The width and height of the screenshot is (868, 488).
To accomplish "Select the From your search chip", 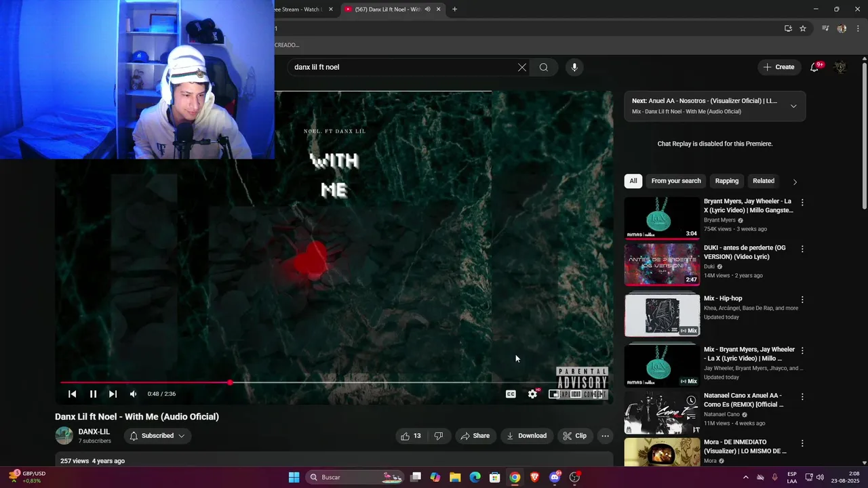I will coord(676,181).
